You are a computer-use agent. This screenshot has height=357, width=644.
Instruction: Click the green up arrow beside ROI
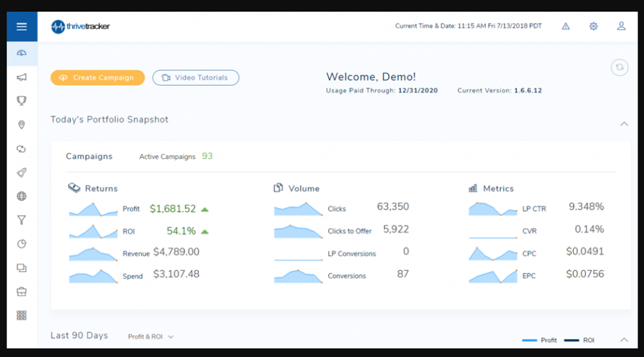[x=205, y=232]
